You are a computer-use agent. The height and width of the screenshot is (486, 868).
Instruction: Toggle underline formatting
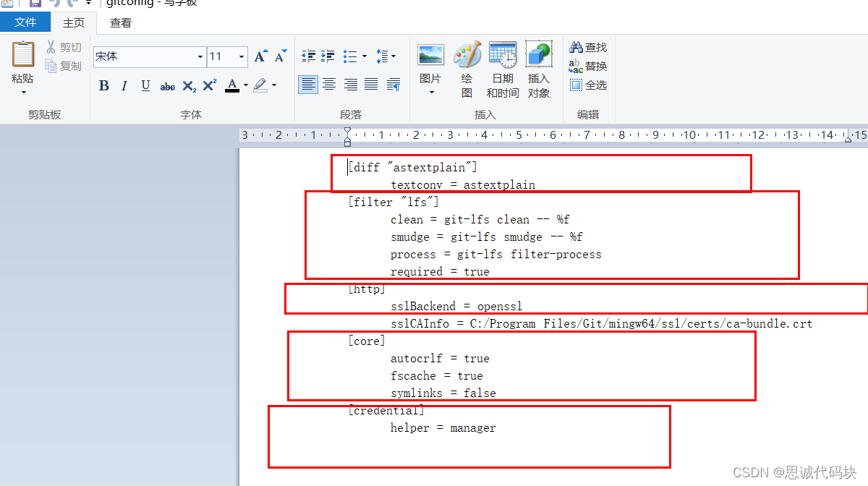point(145,86)
